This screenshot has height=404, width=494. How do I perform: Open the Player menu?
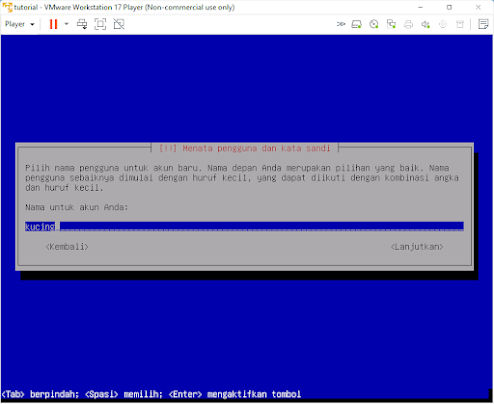19,24
